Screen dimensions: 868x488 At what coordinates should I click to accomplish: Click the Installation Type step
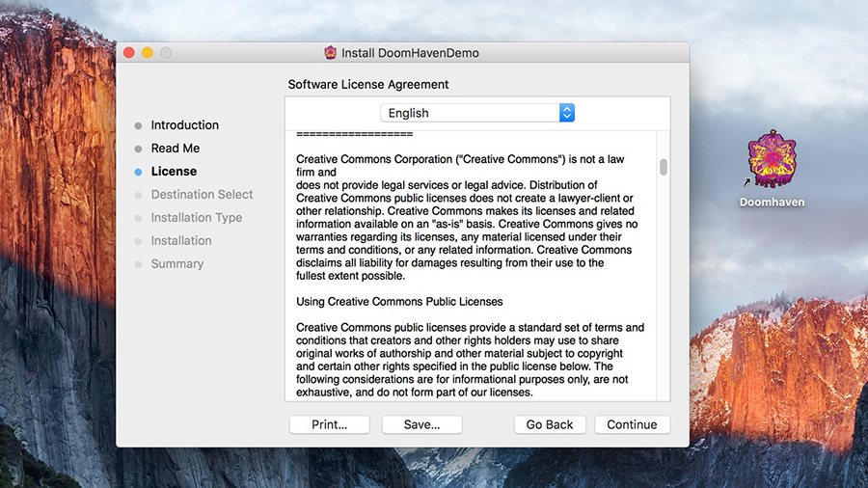pos(197,218)
